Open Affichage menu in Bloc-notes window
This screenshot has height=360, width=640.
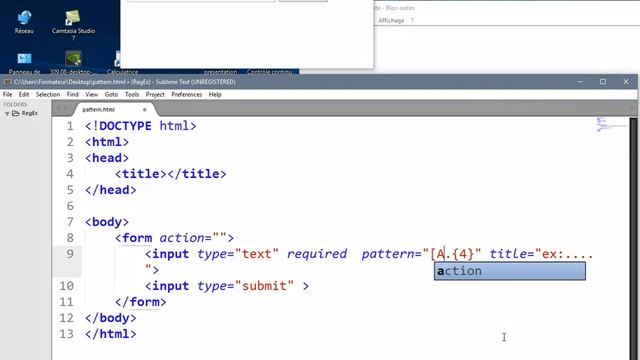coord(391,20)
